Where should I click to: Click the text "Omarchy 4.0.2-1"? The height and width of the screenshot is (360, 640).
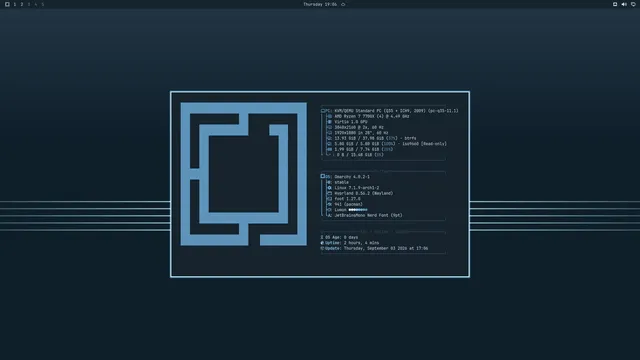(x=352, y=177)
